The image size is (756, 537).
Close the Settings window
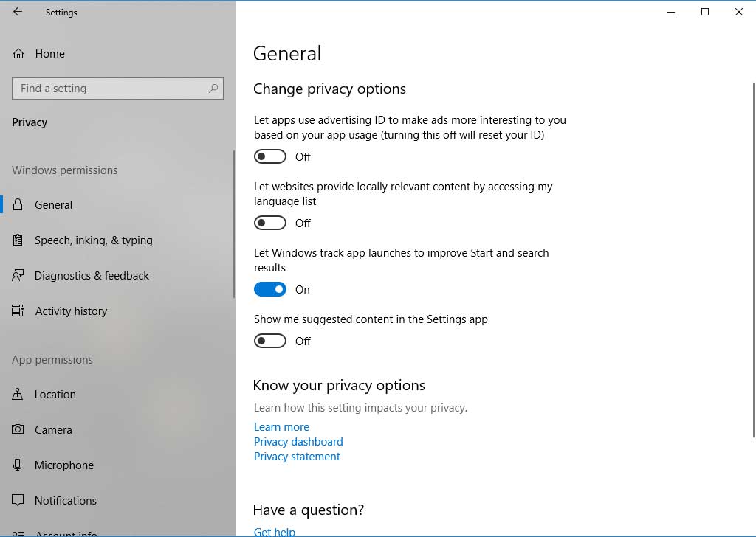738,12
